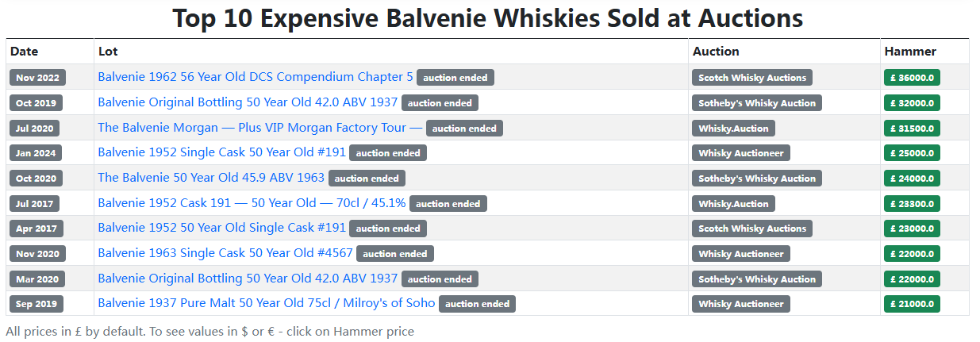Click the Date column header
980x342 pixels.
coord(24,52)
